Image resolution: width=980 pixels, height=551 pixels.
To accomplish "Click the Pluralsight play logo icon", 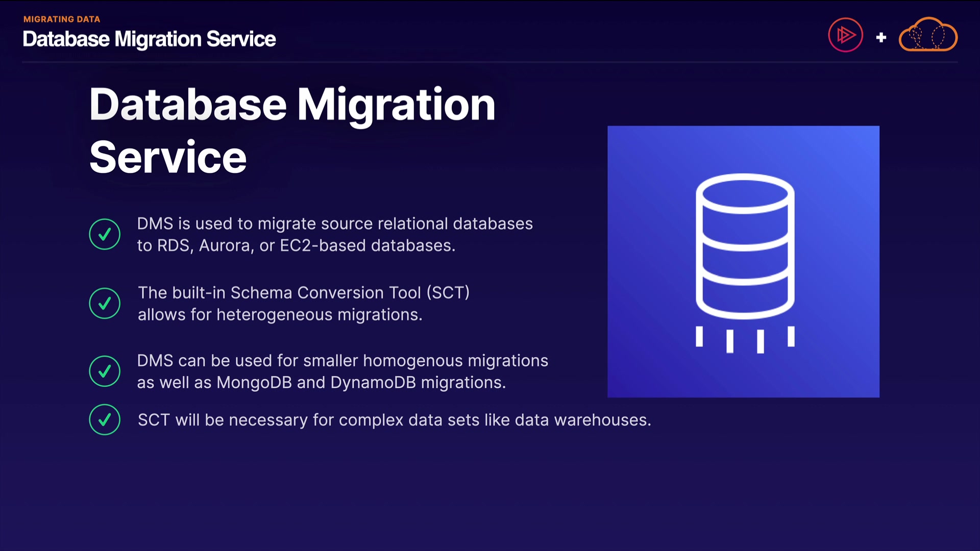I will pos(845,35).
